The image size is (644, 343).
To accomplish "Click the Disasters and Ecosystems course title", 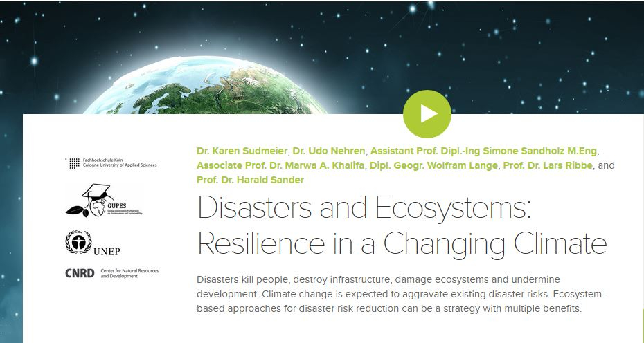I will pos(402,226).
